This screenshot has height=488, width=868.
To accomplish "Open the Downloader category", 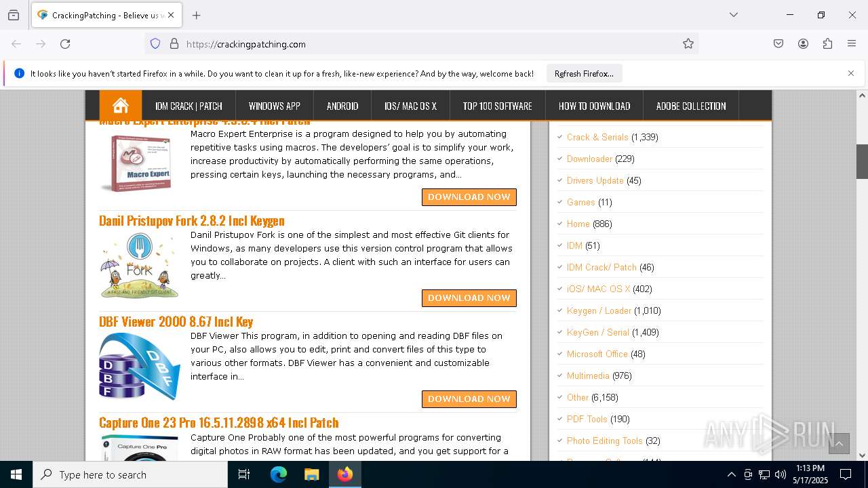I will click(589, 159).
